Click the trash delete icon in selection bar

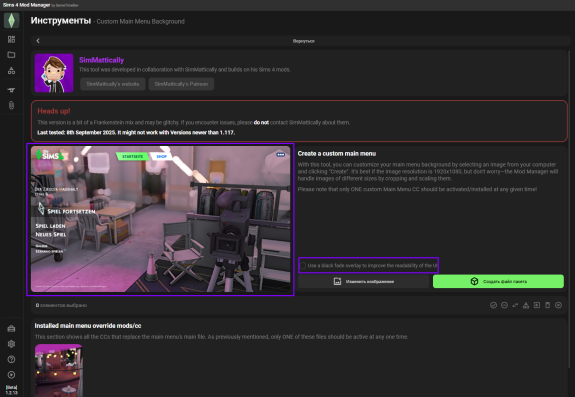(x=547, y=305)
